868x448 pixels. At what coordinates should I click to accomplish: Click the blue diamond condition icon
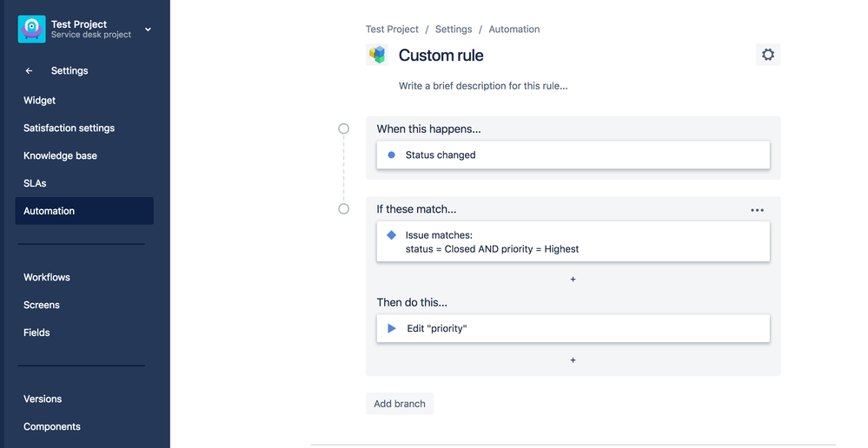pyautogui.click(x=392, y=235)
